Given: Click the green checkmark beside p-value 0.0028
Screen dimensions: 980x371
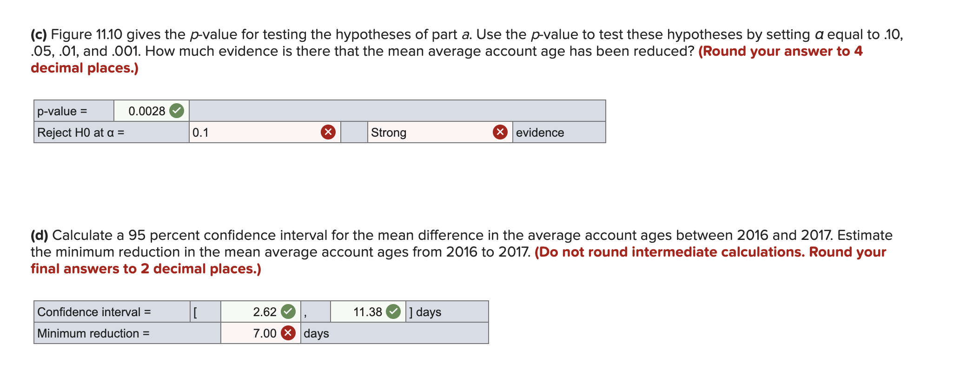Looking at the screenshot, I should [x=177, y=111].
